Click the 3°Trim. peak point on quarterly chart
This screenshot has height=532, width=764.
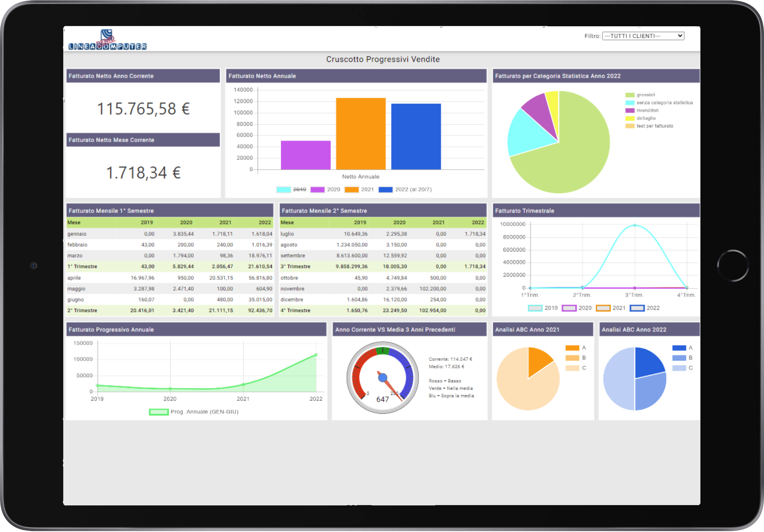coord(634,225)
